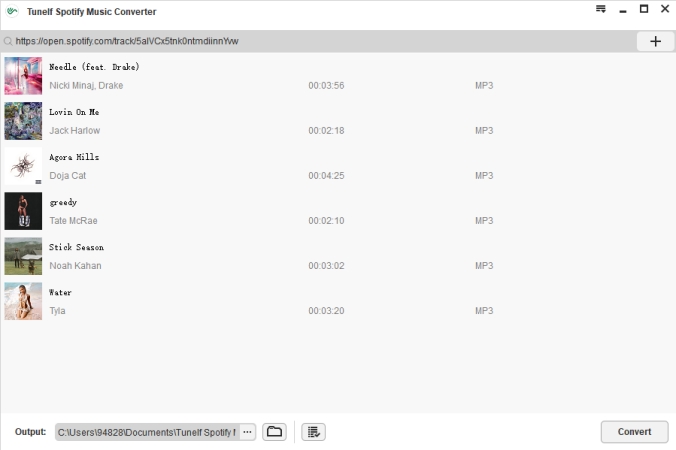Viewport: 676px width, 450px height.
Task: Click the greedy album cover thumbnail
Action: coord(23,211)
